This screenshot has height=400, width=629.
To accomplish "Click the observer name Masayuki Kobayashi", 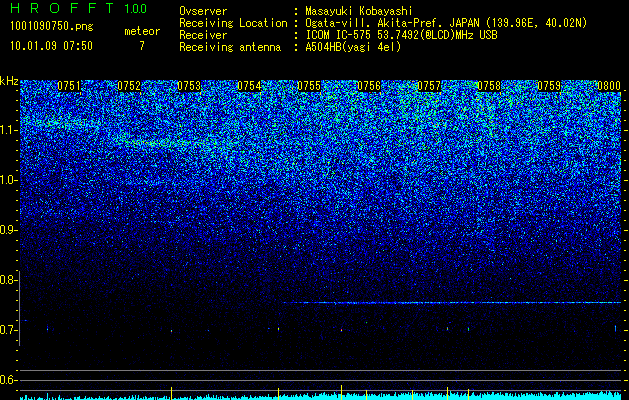I will [359, 11].
